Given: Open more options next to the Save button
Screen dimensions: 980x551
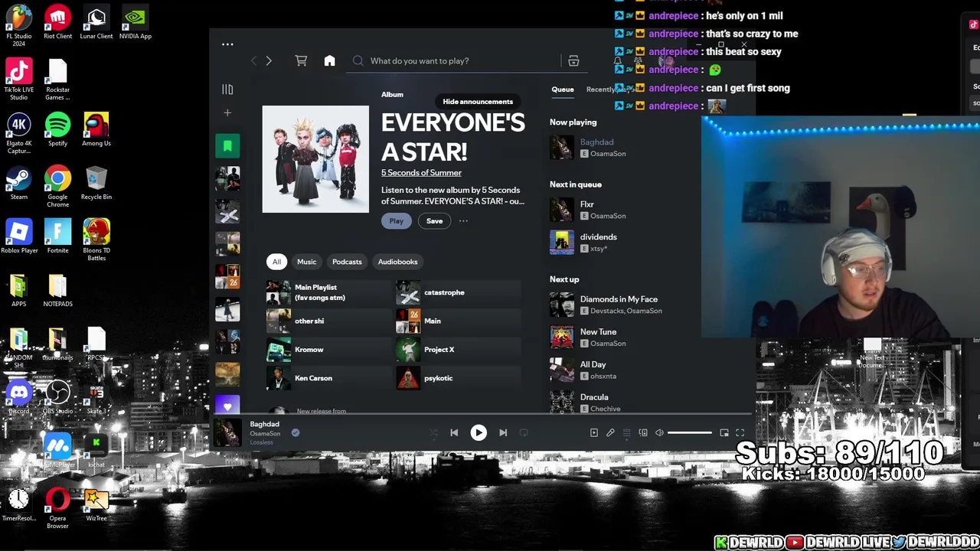Looking at the screenshot, I should tap(463, 221).
